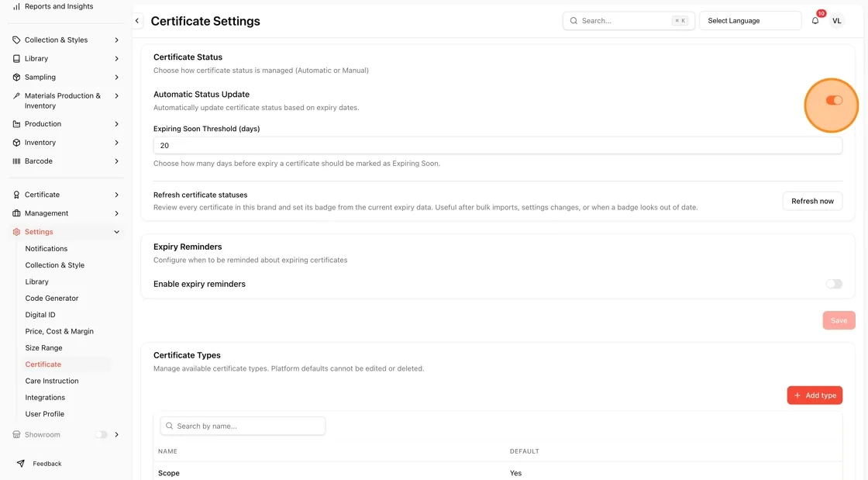Expand the Showroom submenu chevron
Screen dimensions: 868x480
point(116,434)
